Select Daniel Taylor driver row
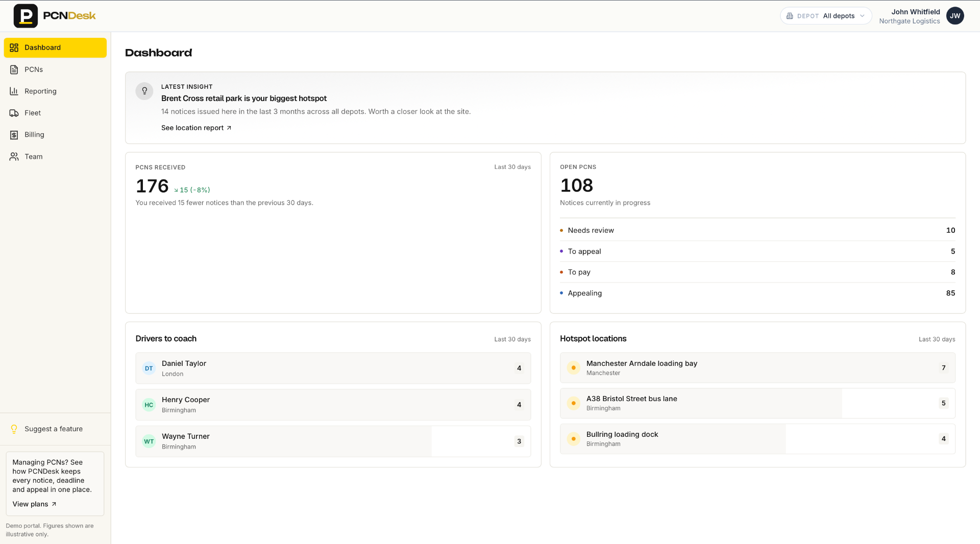980x544 pixels. point(333,368)
